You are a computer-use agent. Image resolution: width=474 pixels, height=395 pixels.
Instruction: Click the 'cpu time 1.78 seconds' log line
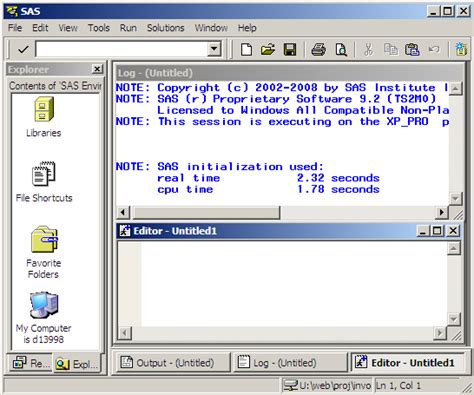[x=268, y=189]
